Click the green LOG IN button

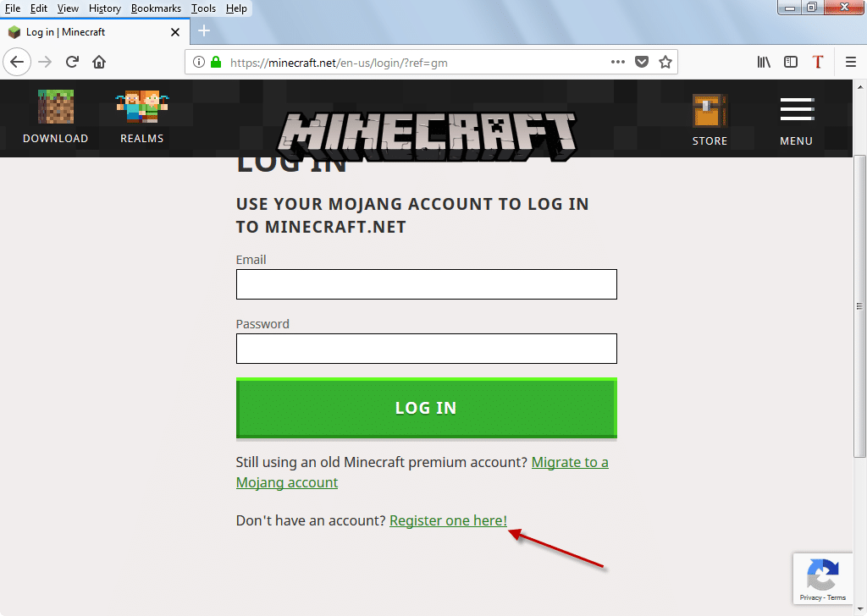tap(427, 408)
